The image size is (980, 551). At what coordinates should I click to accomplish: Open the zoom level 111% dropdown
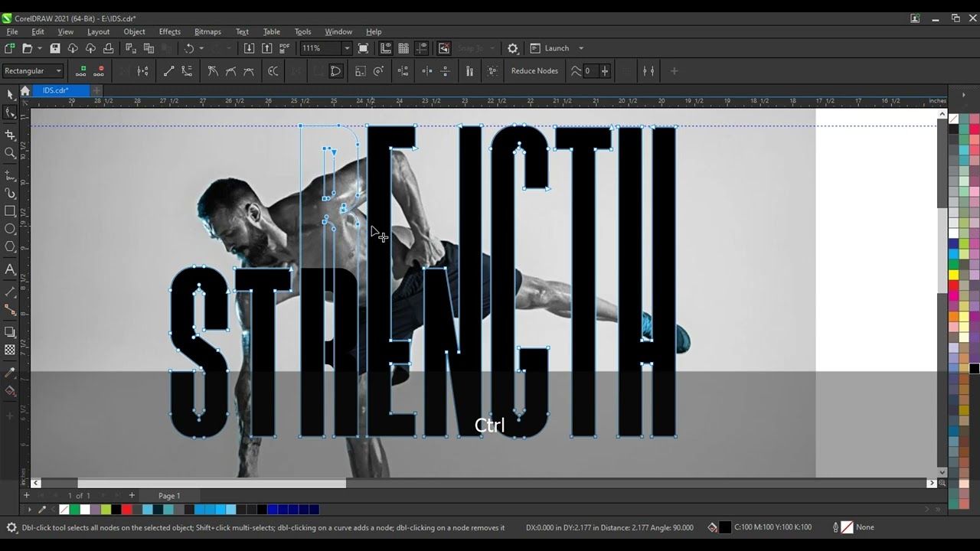[346, 48]
